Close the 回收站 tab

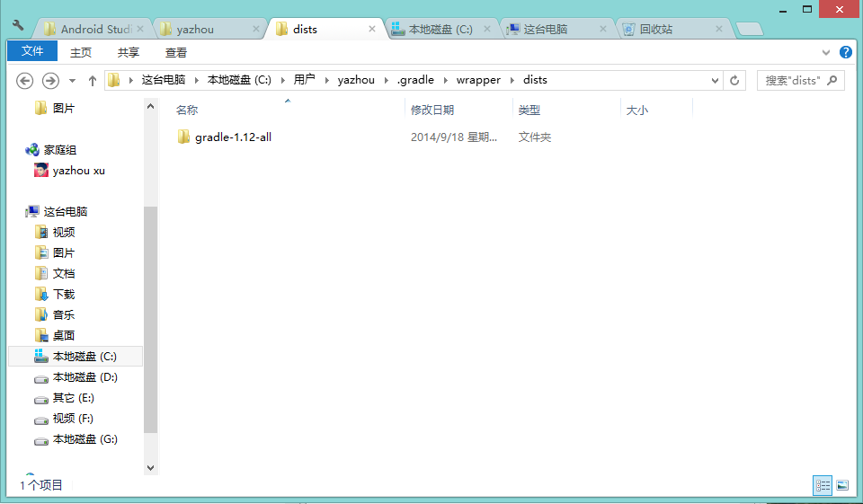click(719, 29)
